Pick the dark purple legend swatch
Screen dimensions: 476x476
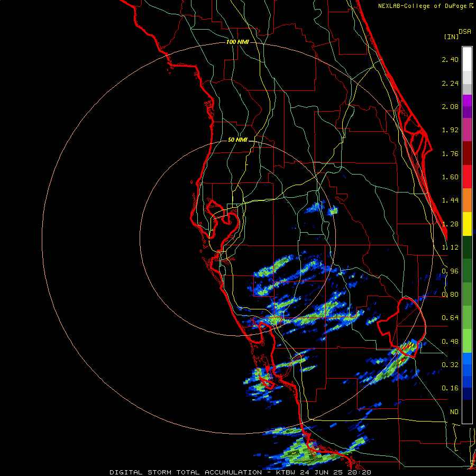click(467, 112)
